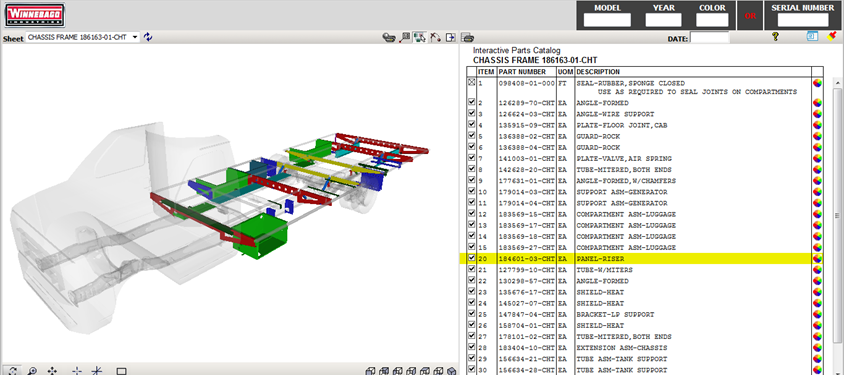Screen dimensions: 844x375
Task: Click the green luggage compartment in 3D view
Action: point(261,236)
